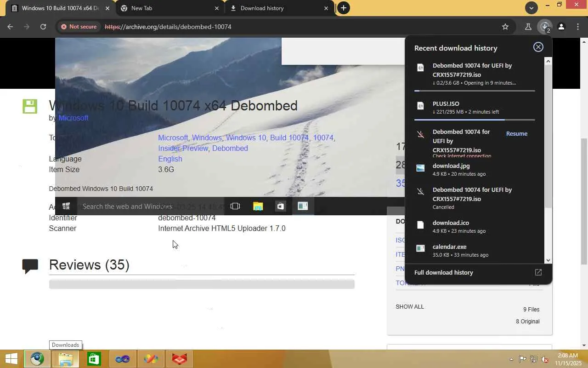Open Full download history in new tab
The width and height of the screenshot is (588, 368).
pos(538,272)
